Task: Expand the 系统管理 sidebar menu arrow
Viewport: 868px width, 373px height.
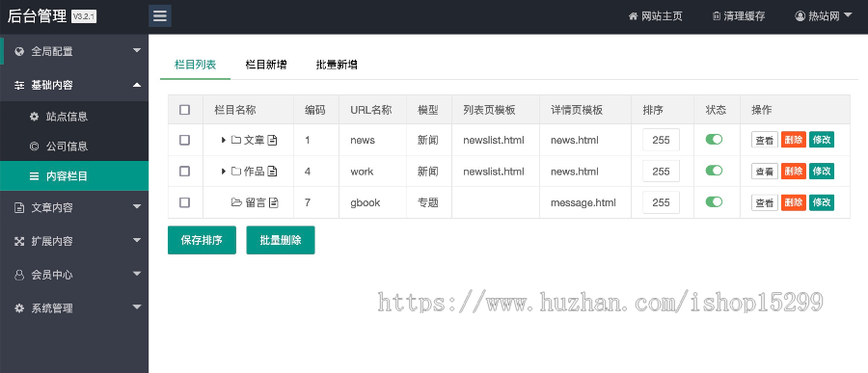Action: click(x=137, y=307)
